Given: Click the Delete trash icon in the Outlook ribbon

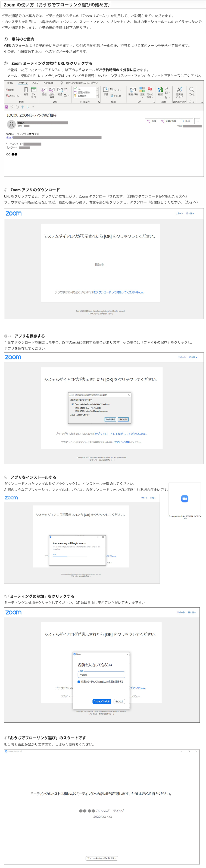Looking at the screenshot, I should coord(26,90).
